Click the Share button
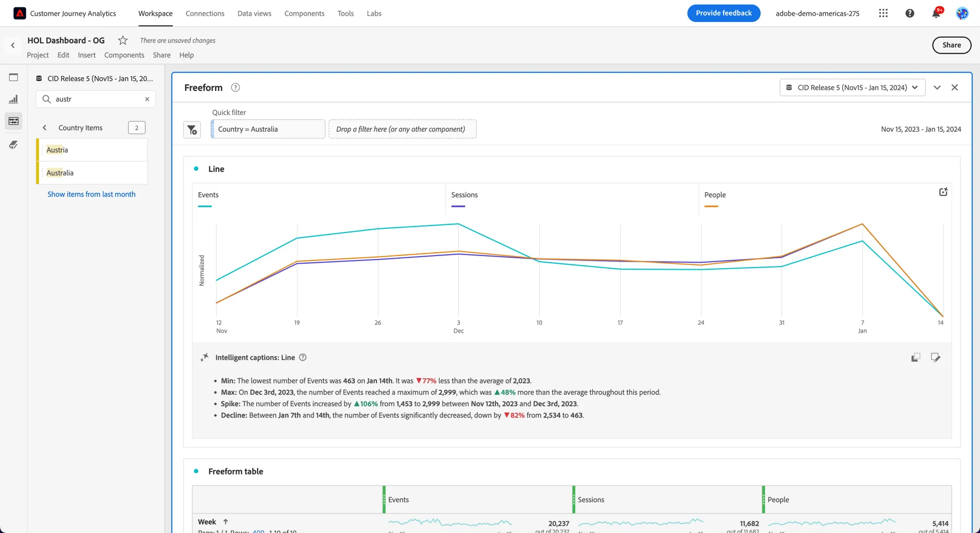This screenshot has height=533, width=980. [952, 45]
